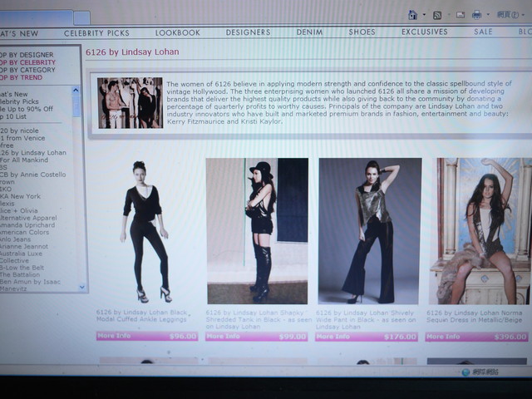Open Shanky Shredded Tank in Black title
The width and height of the screenshot is (532, 399).
tap(259, 319)
